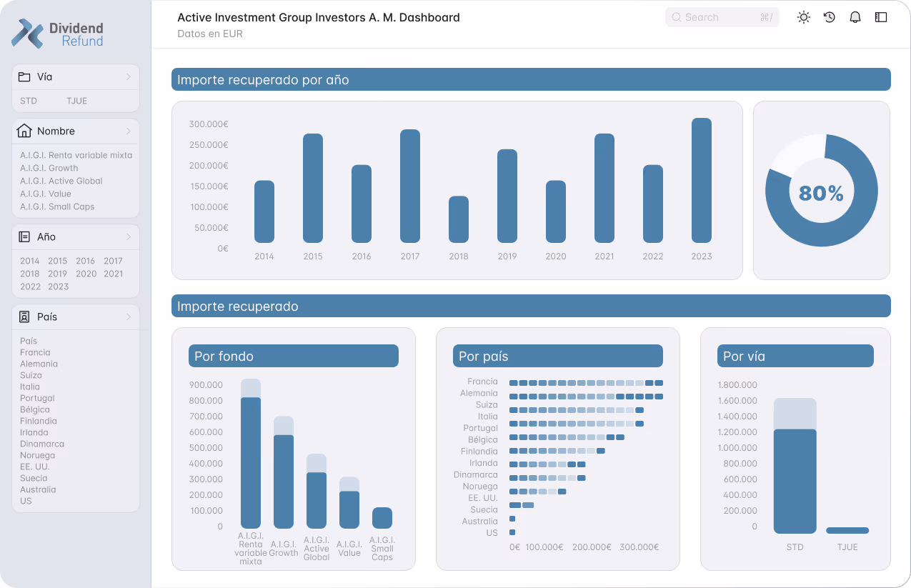Select Alemania in País filter list
Viewport: 911px width, 588px height.
click(x=39, y=364)
